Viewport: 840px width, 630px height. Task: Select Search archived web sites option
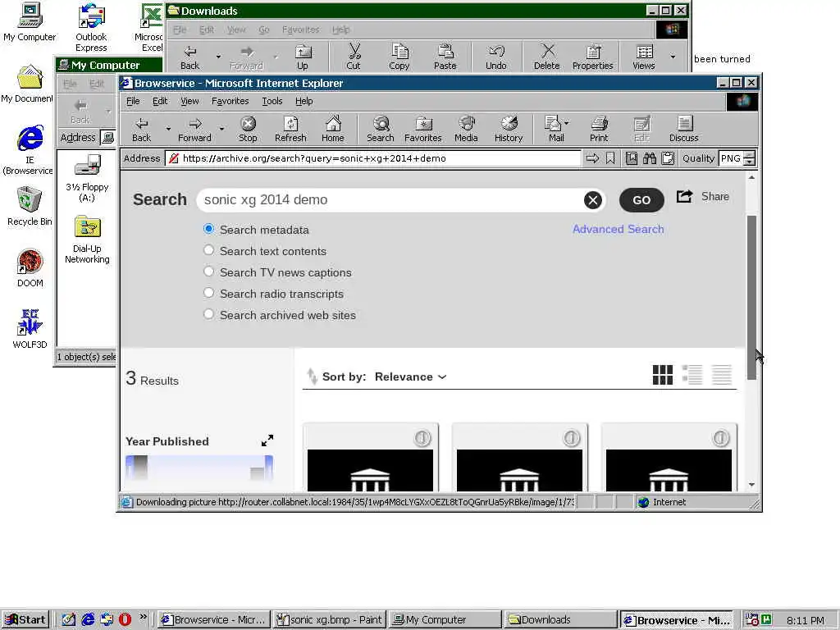pyautogui.click(x=208, y=314)
